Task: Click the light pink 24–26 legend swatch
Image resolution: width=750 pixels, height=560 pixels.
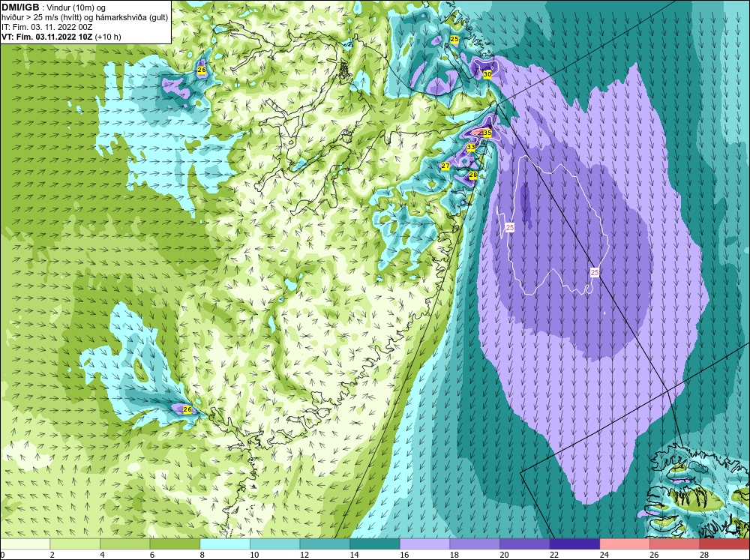Action: click(625, 544)
